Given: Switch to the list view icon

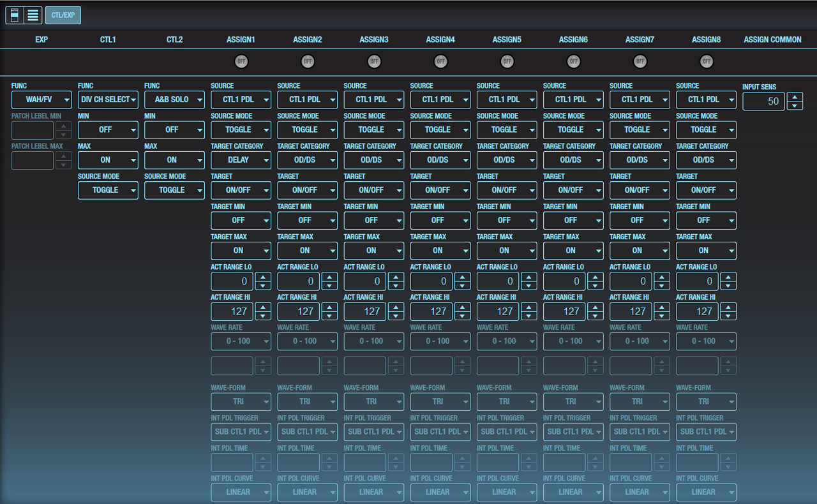Looking at the screenshot, I should tap(33, 15).
